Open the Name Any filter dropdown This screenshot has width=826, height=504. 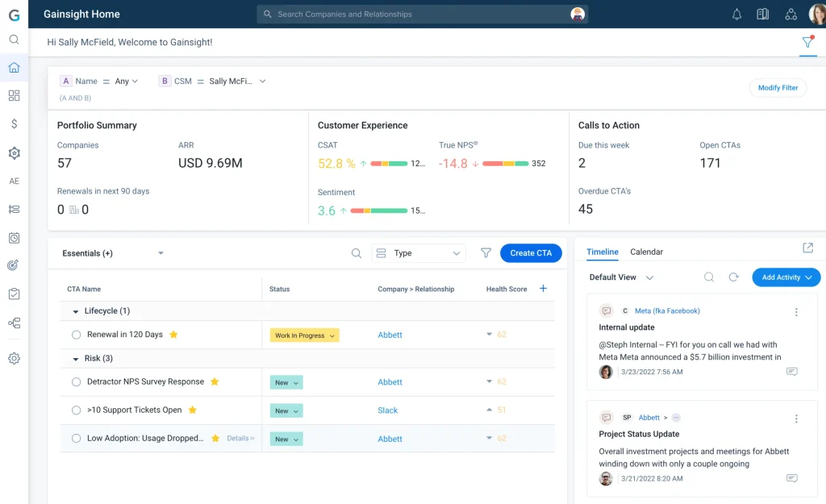[127, 81]
